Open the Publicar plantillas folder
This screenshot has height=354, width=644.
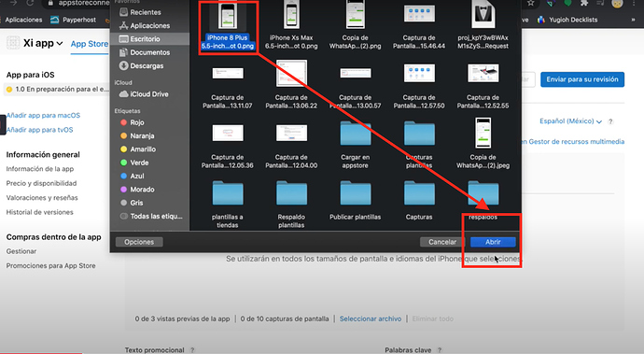(x=356, y=201)
